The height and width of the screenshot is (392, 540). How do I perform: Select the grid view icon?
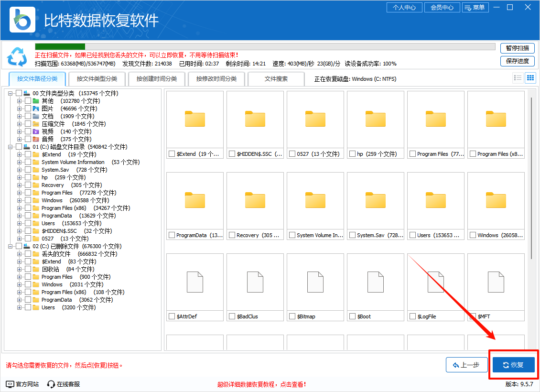[x=530, y=77]
